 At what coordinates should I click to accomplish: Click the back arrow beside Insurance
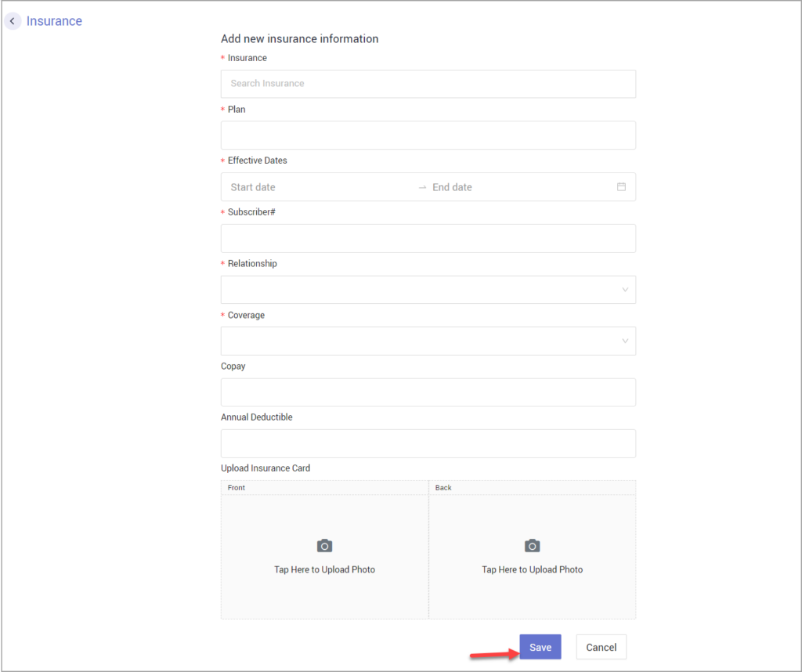[x=13, y=21]
